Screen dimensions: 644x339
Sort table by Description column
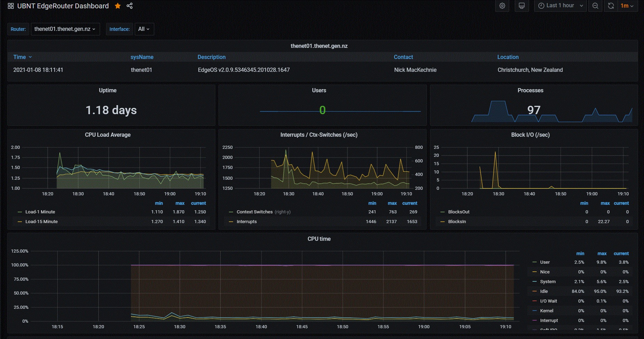pyautogui.click(x=212, y=57)
